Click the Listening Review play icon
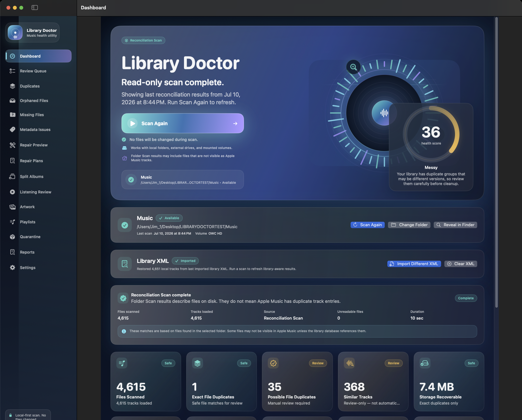 13,192
